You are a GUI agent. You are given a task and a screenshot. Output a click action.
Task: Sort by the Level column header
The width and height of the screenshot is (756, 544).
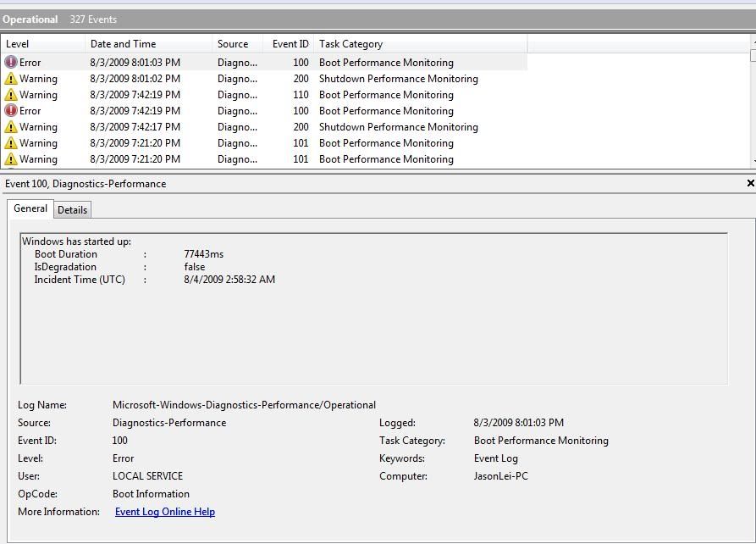43,44
